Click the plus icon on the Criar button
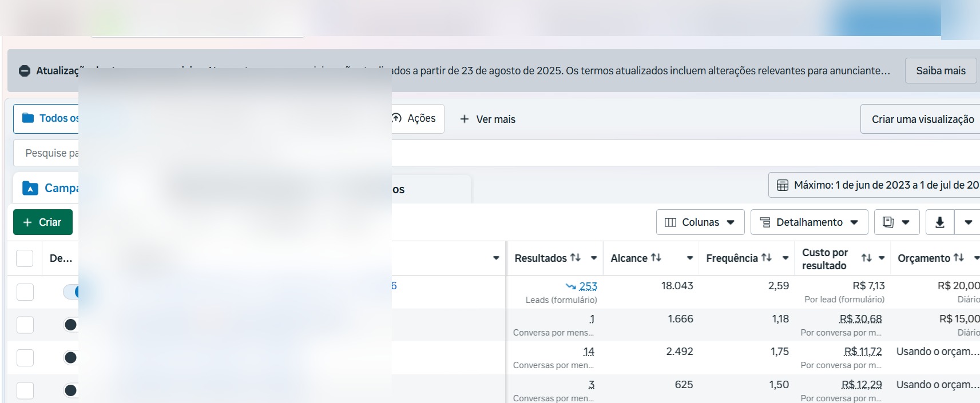 click(27, 222)
